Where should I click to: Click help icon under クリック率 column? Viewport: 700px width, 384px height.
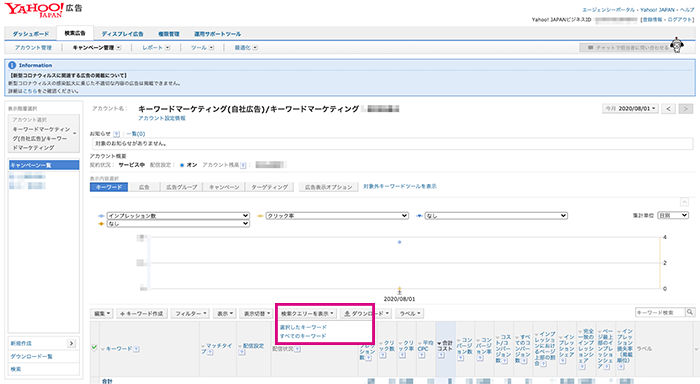tap(402, 355)
